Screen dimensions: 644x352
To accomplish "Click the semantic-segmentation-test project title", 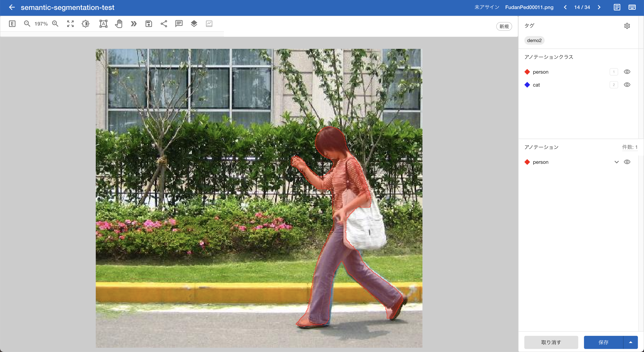I will pyautogui.click(x=68, y=8).
